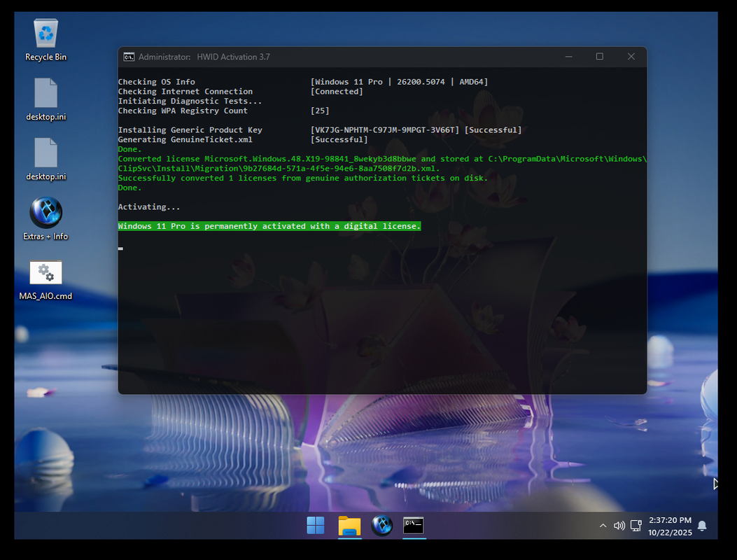Select the MAS_AIO.cmd script file

(45, 280)
